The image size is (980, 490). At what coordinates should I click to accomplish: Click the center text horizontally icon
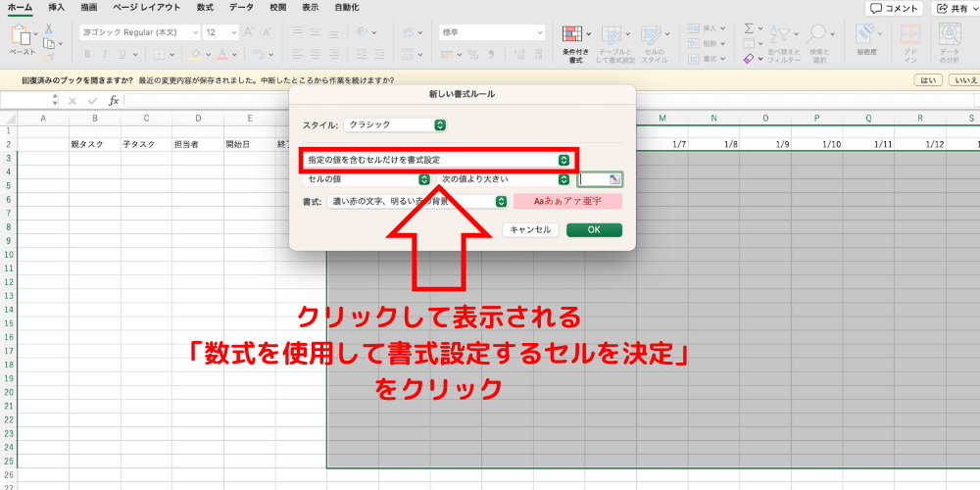(x=318, y=54)
